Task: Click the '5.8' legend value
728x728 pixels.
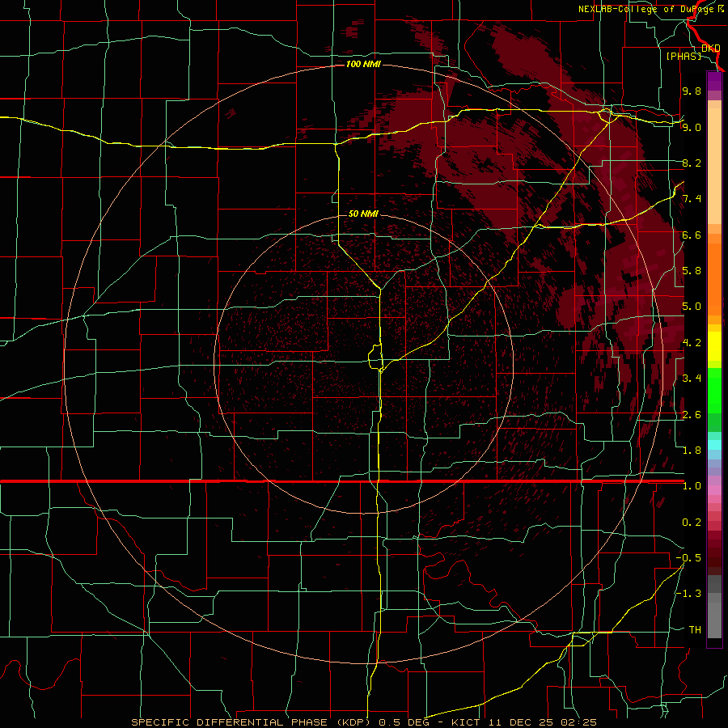Action: click(x=692, y=271)
